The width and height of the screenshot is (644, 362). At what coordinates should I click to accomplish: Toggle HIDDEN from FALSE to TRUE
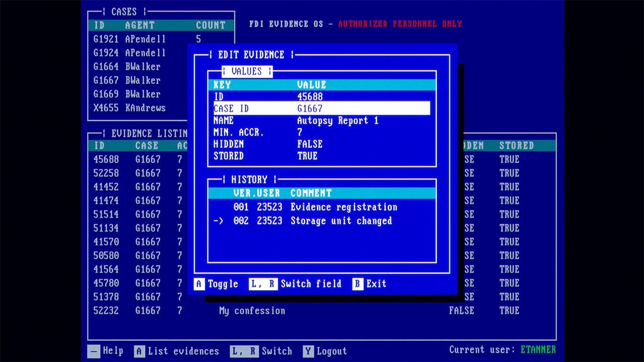[x=310, y=144]
